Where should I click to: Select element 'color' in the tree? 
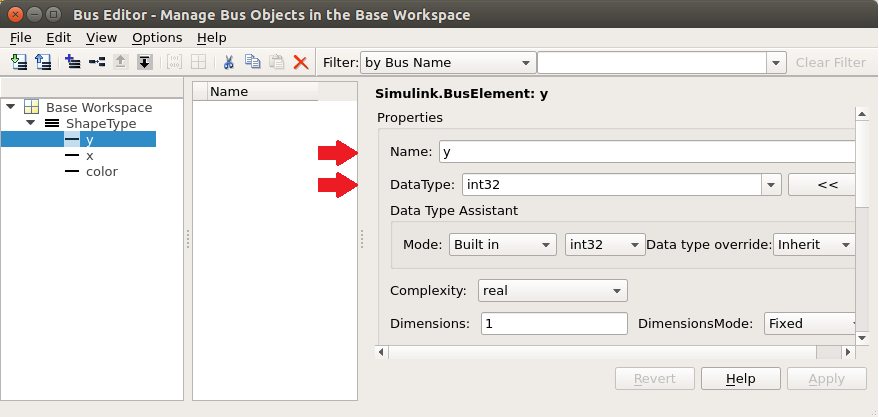click(x=101, y=171)
